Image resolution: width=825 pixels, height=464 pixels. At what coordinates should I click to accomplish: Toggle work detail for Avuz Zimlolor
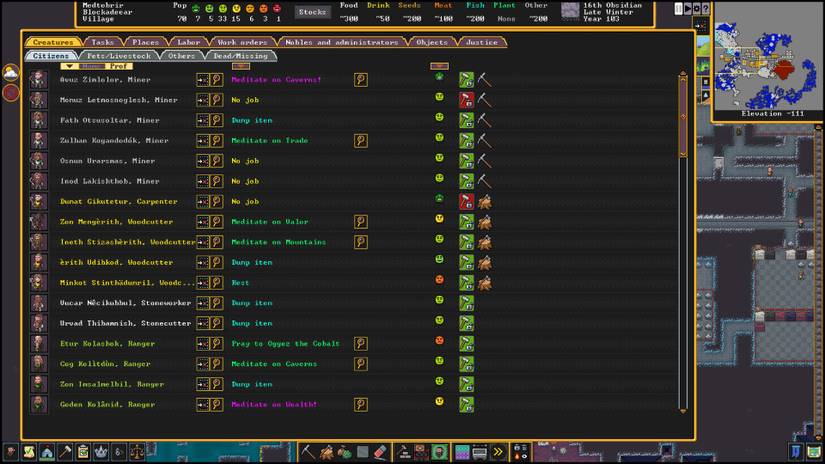tap(466, 79)
